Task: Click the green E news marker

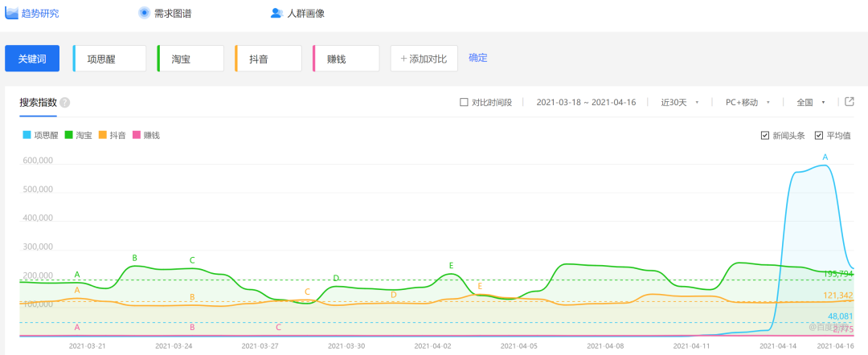Action: pyautogui.click(x=451, y=265)
